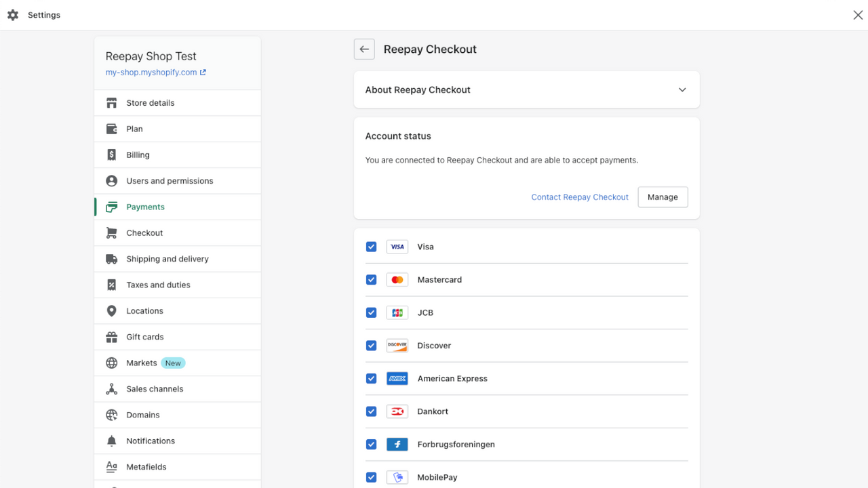Click the Store details storefront icon
Viewport: 868px width, 488px height.
[112, 103]
